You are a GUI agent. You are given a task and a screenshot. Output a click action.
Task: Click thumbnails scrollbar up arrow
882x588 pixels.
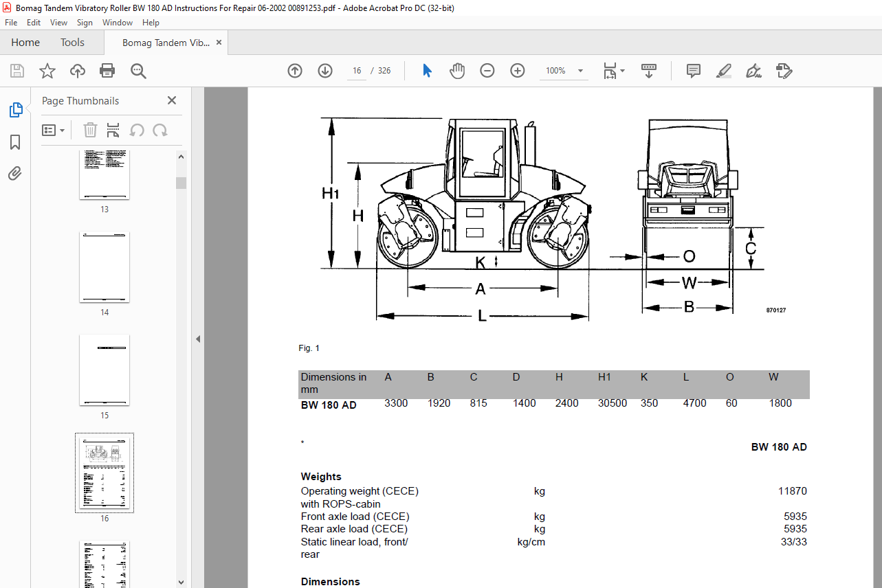[x=181, y=156]
